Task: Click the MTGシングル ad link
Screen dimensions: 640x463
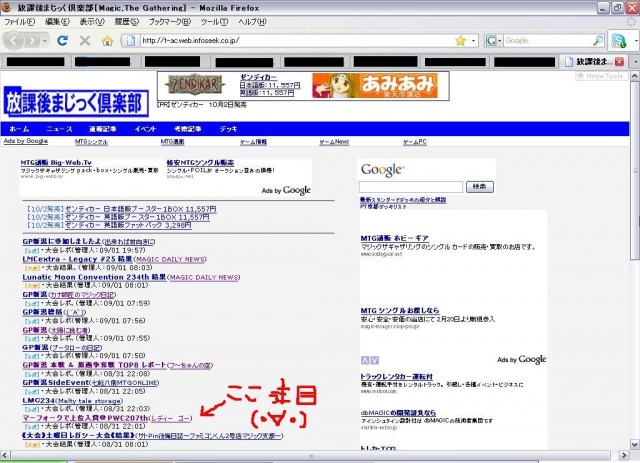Action: pos(91,142)
